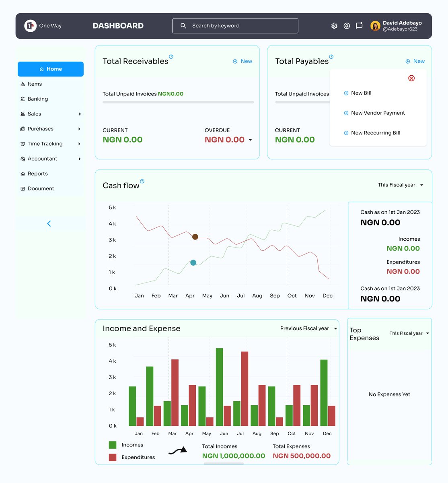Click the @Adebayor623 username
This screenshot has width=448, height=483.
click(400, 29)
